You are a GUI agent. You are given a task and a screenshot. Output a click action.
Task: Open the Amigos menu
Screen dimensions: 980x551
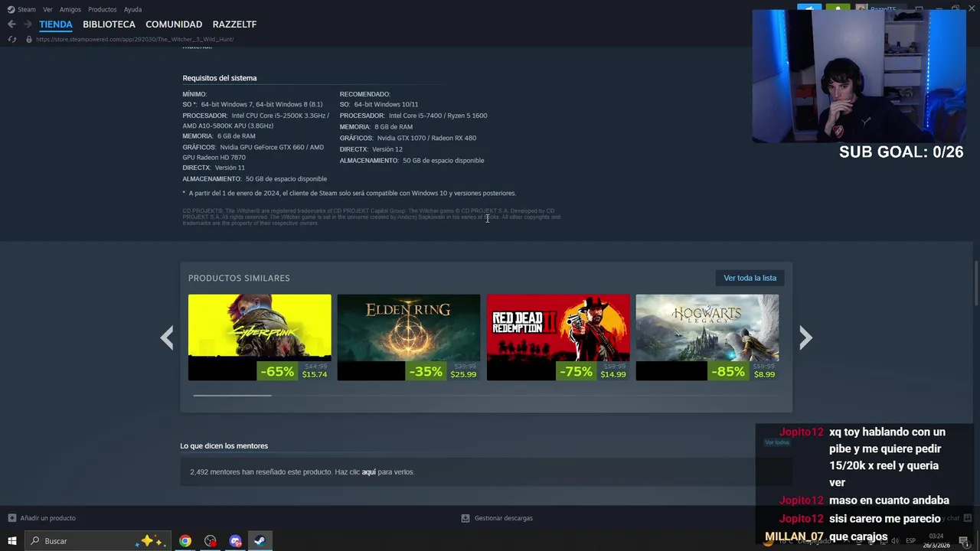click(70, 9)
